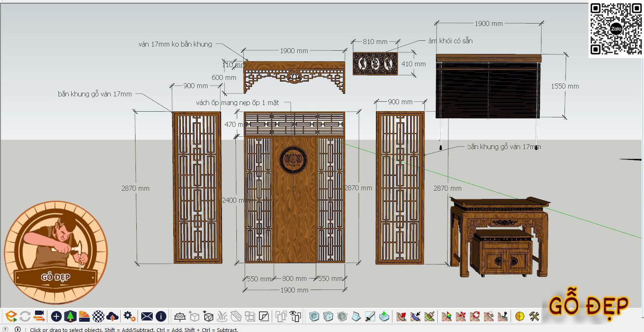Select the '1550 mm' dimension label
This screenshot has height=332, width=644.
pos(565,86)
